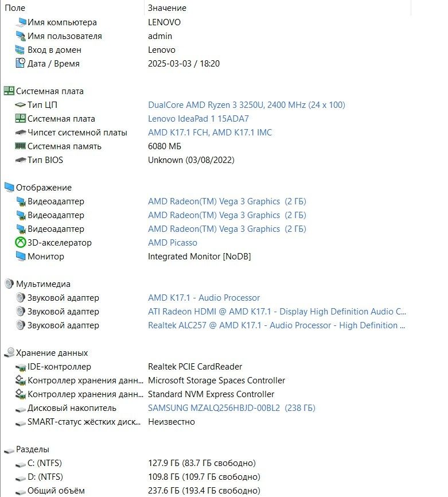The image size is (448, 497).
Task: Click the 3D-акселератор Xbox-style icon
Action: (21, 243)
